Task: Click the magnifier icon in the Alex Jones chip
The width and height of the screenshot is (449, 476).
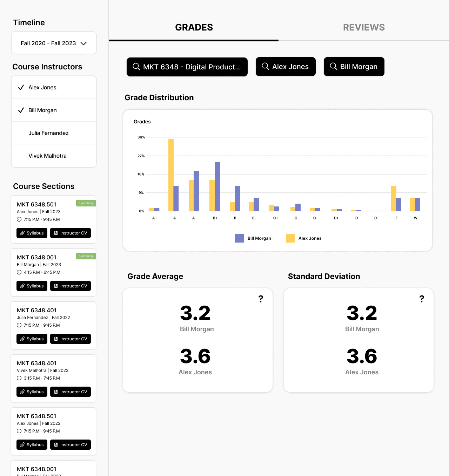Action: click(266, 66)
